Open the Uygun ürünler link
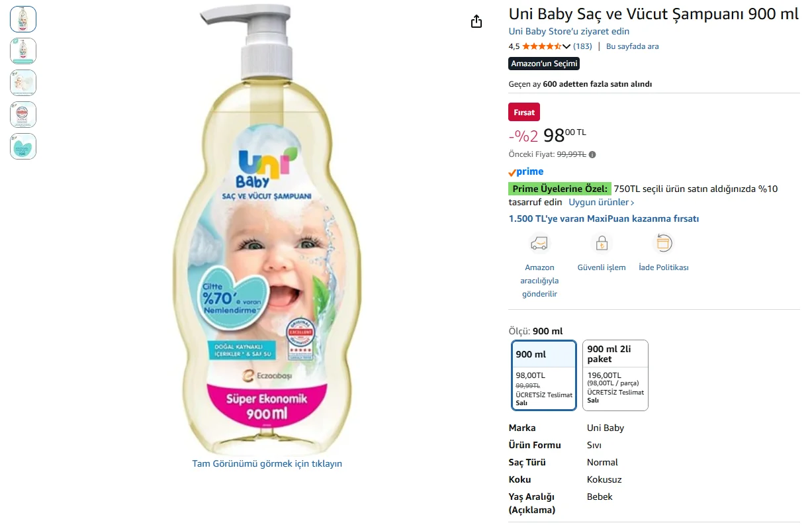Screen dimensions: 812x525 tap(602, 202)
